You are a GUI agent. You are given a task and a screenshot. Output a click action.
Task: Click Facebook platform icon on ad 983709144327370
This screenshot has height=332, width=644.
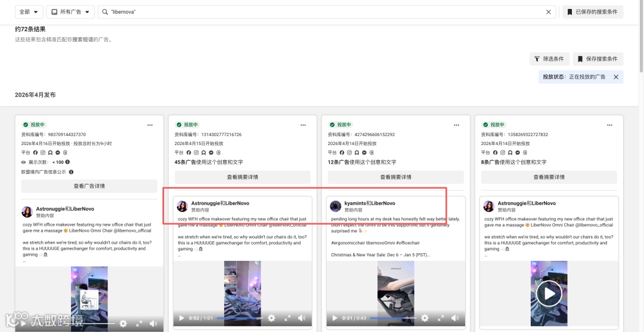click(35, 153)
